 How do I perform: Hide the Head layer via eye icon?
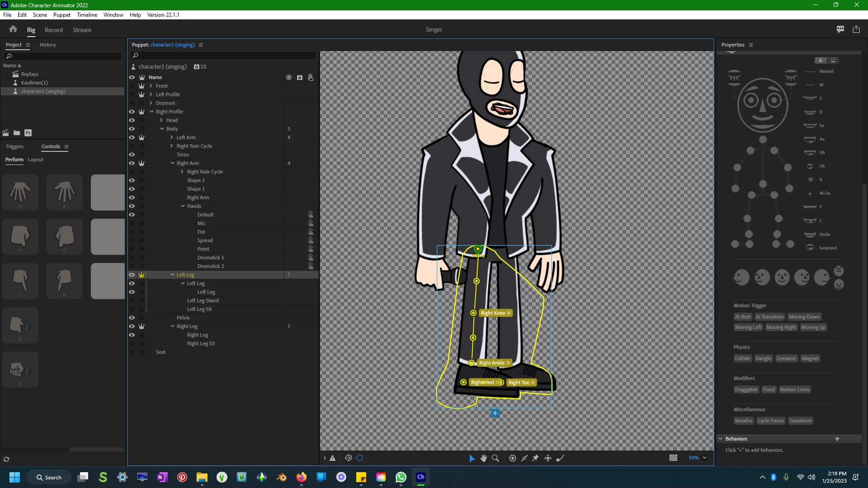click(x=132, y=120)
